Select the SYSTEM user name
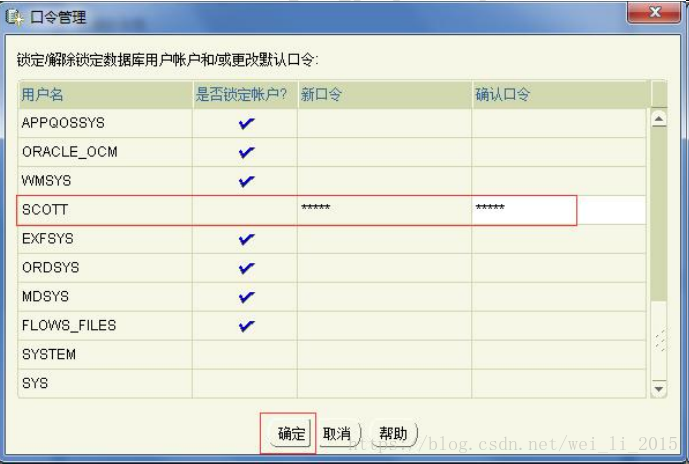 coord(49,354)
